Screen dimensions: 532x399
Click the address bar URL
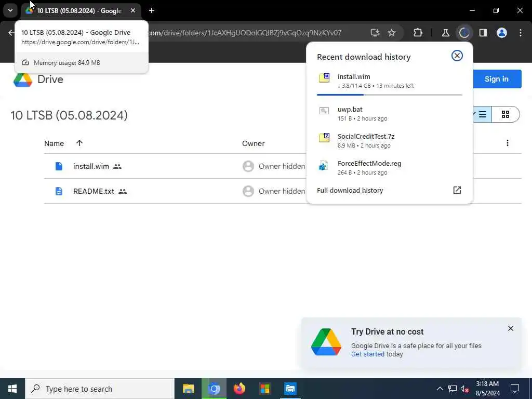point(244,33)
